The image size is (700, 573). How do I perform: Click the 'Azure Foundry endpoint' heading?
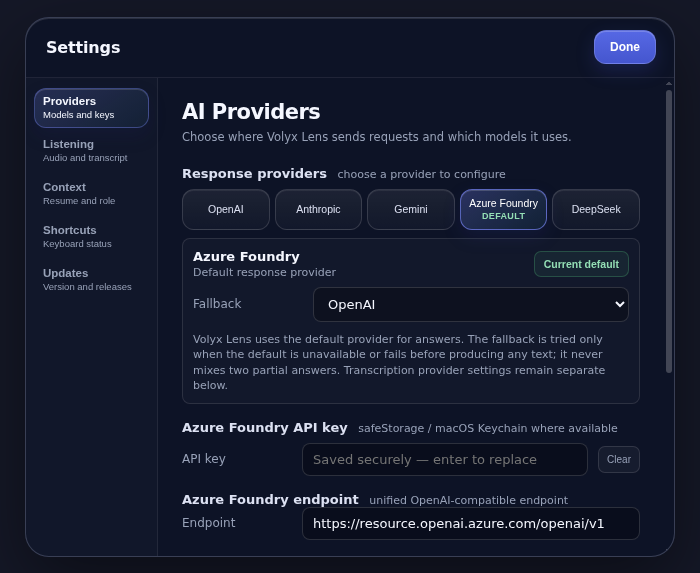(x=270, y=499)
